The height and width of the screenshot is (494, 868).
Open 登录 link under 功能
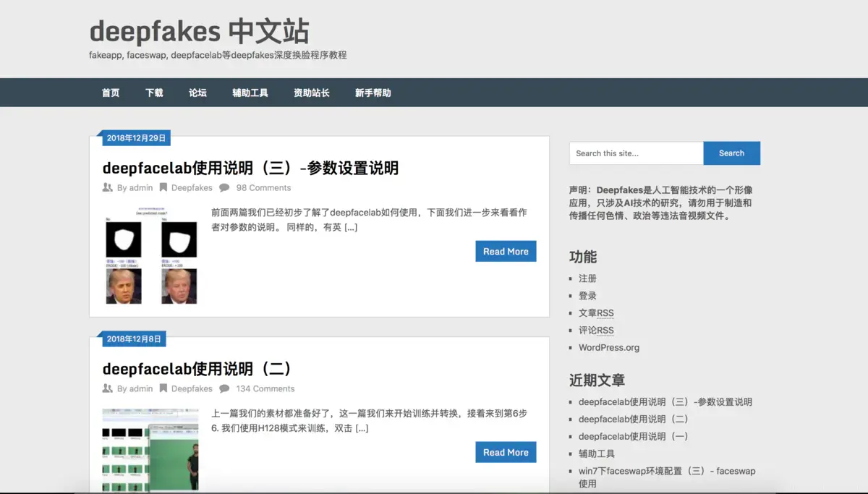[587, 296]
